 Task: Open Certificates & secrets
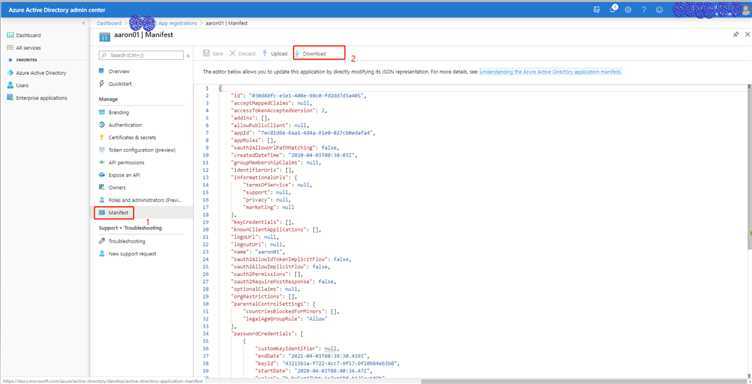127,137
